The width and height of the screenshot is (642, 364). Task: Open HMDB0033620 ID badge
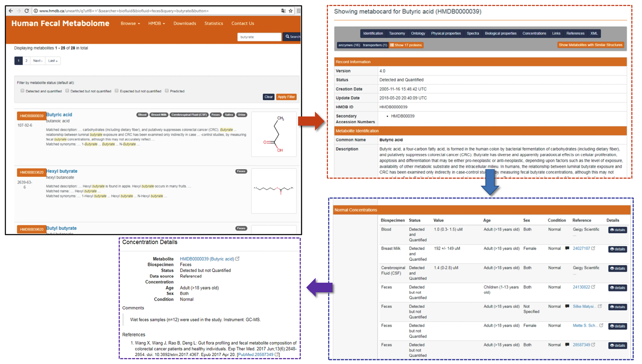click(31, 172)
